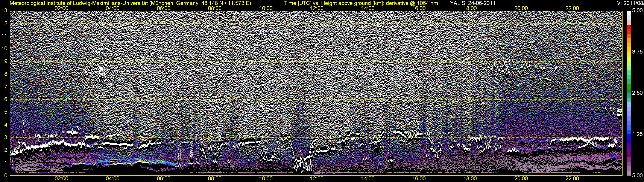644x182 pixels.
Task: Click '10:00' on the upper time axis
Action: click(x=266, y=8)
